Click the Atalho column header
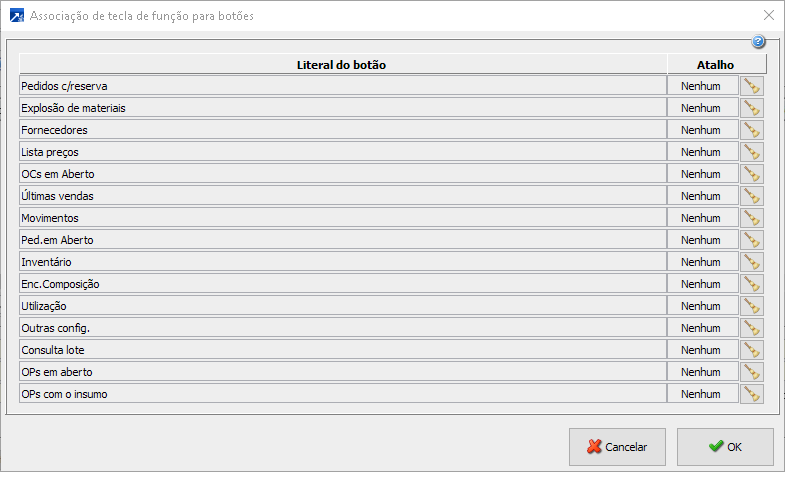Image resolution: width=799 pixels, height=479 pixels. click(716, 64)
